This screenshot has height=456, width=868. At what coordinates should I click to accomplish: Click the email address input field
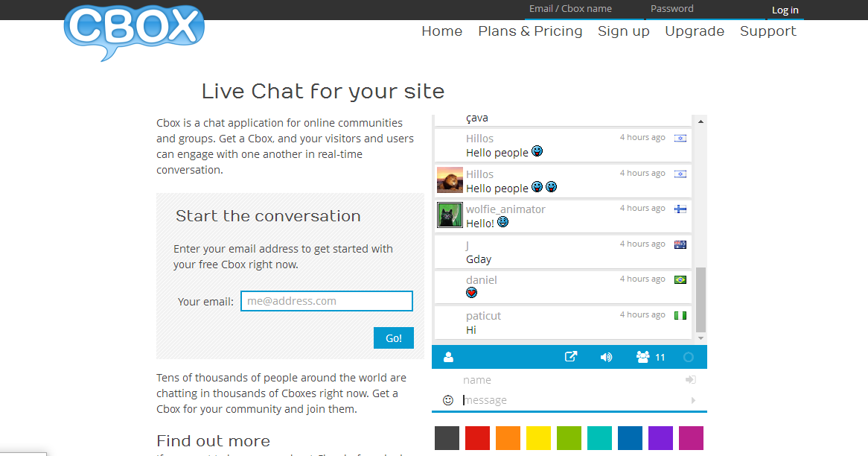326,301
